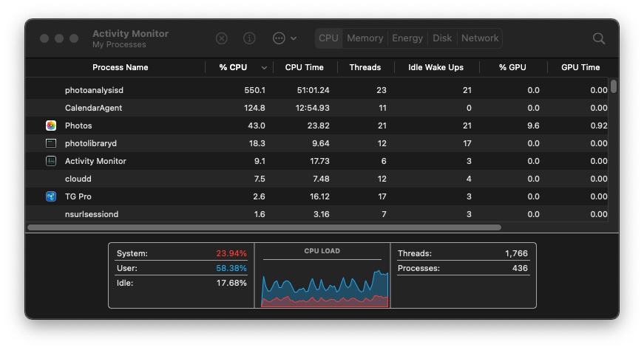Switch to the CPU tab
This screenshot has height=350, width=644.
(x=328, y=38)
